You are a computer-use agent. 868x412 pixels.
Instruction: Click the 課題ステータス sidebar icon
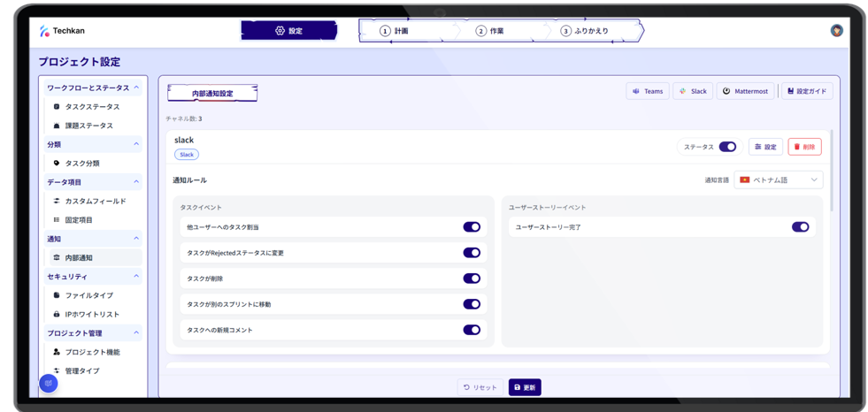tap(57, 126)
